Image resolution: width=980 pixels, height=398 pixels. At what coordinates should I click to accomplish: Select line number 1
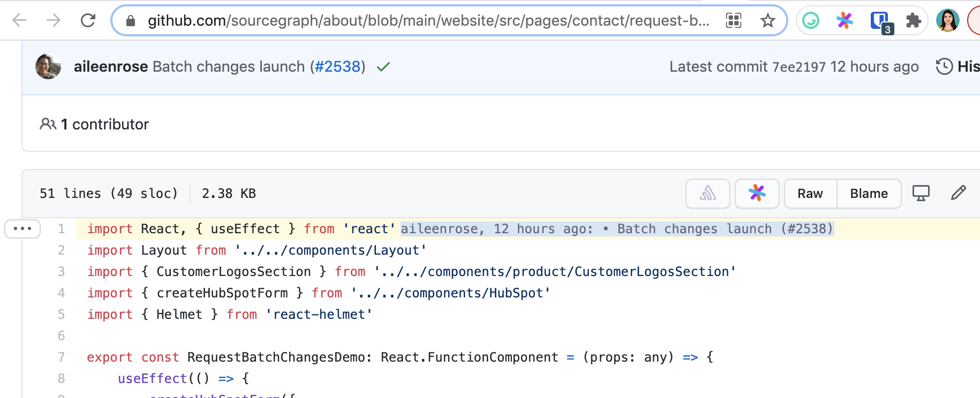(61, 229)
